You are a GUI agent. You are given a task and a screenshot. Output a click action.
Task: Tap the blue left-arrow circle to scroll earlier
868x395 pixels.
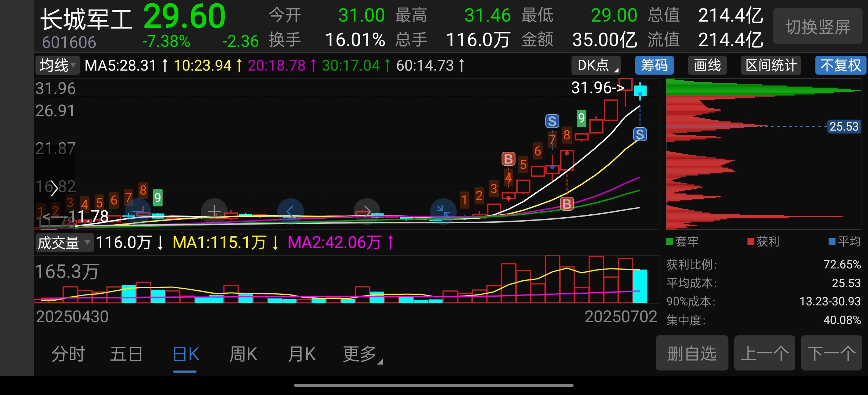(x=290, y=211)
